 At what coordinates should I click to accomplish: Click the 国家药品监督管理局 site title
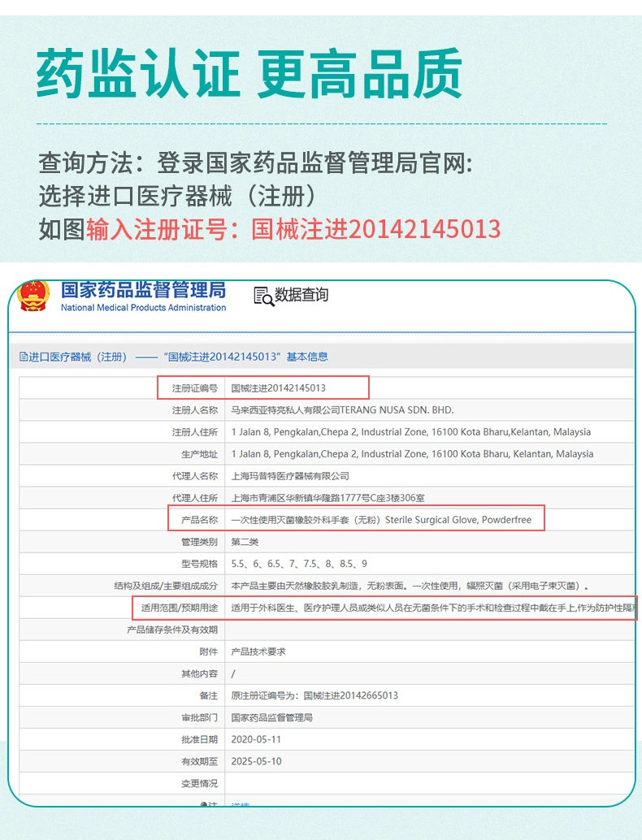(143, 290)
